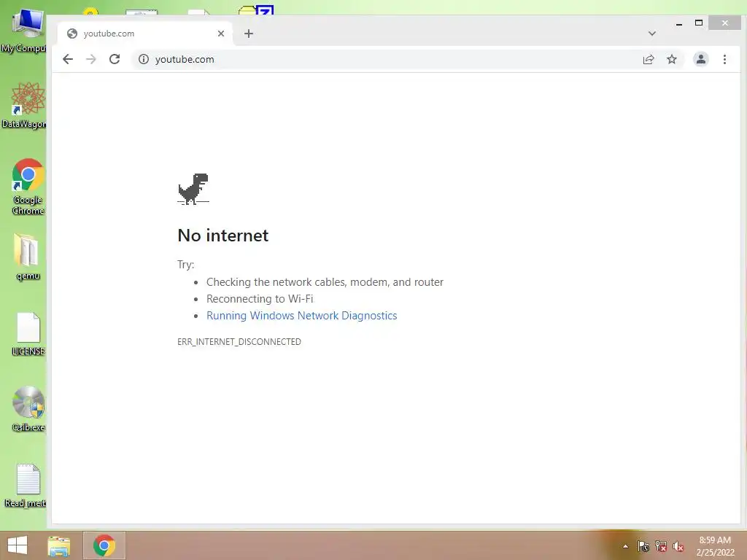Select the qemu folder on desktop
747x560 pixels.
pos(28,257)
